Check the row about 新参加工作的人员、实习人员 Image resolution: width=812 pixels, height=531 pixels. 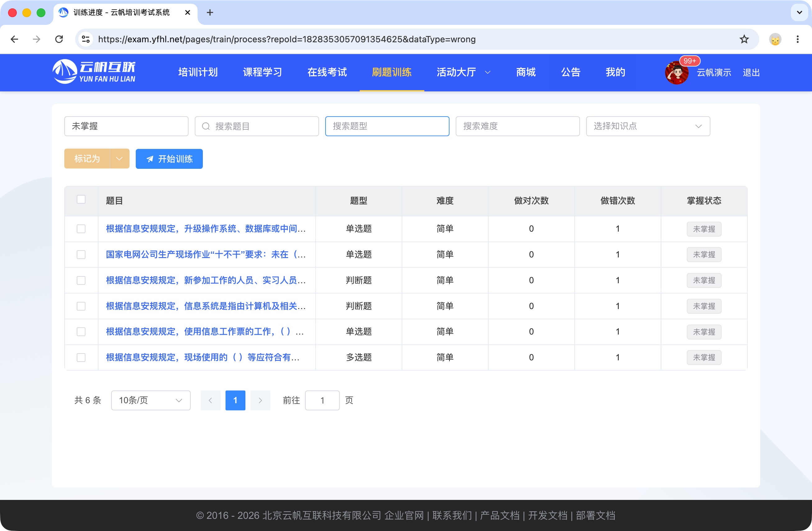click(81, 280)
